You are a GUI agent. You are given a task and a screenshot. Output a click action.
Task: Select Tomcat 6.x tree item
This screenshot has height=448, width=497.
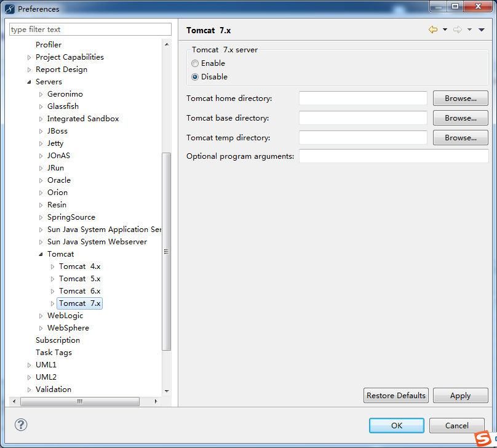(79, 291)
